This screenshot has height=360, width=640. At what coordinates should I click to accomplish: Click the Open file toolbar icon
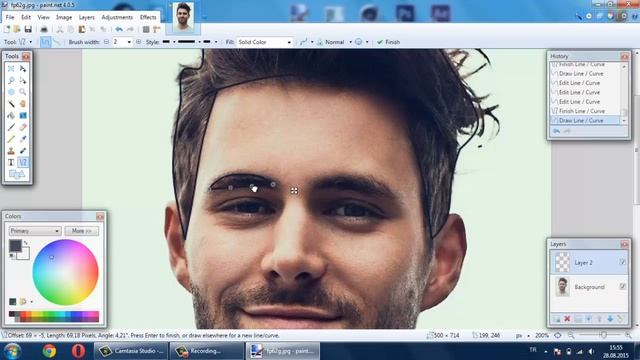click(x=17, y=29)
